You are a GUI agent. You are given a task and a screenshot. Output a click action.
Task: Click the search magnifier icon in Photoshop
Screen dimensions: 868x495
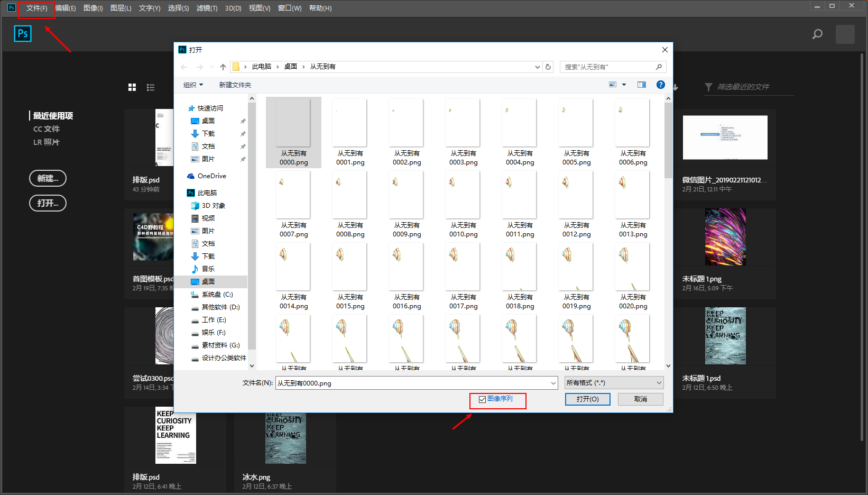click(x=817, y=34)
